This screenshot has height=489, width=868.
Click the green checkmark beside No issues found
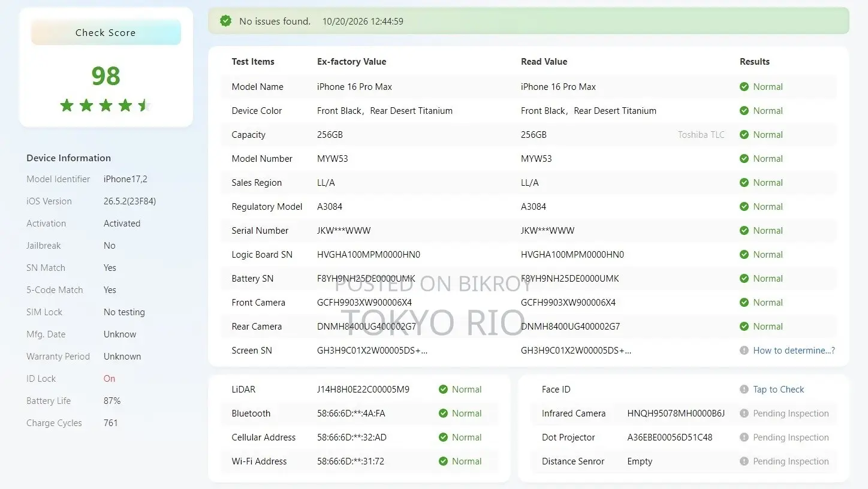[226, 21]
